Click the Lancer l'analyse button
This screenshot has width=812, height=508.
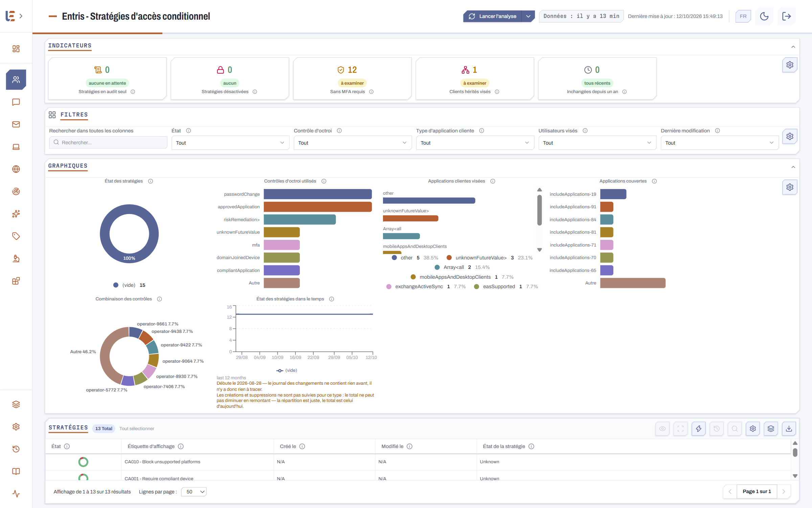click(x=492, y=16)
